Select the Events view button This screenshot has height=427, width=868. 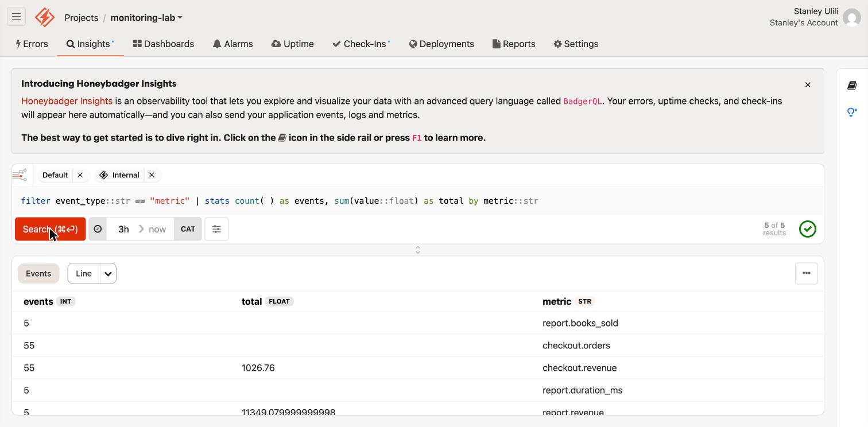38,274
